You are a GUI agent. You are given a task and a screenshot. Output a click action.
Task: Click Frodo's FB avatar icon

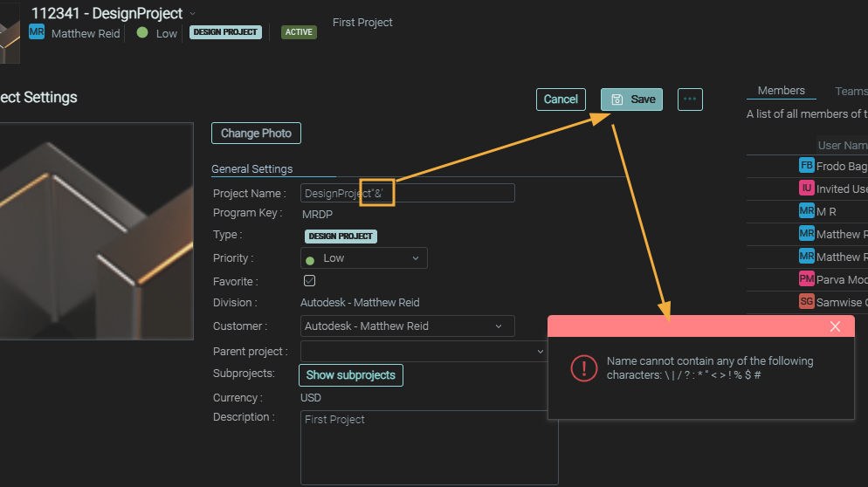(x=807, y=165)
